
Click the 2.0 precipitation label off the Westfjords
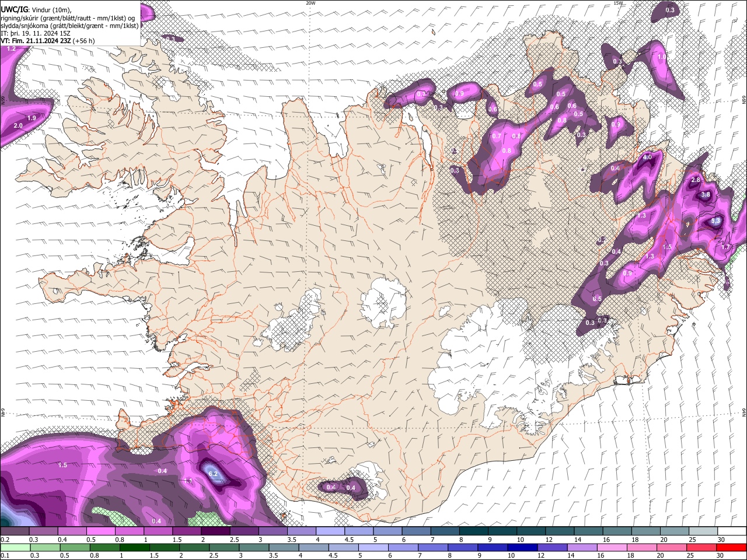point(18,125)
